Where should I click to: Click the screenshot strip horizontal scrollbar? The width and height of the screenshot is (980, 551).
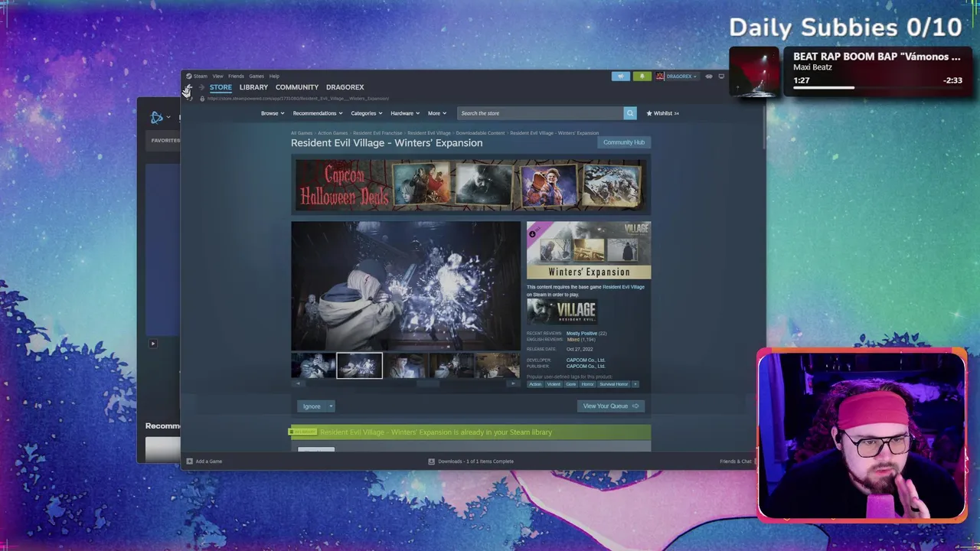point(405,383)
